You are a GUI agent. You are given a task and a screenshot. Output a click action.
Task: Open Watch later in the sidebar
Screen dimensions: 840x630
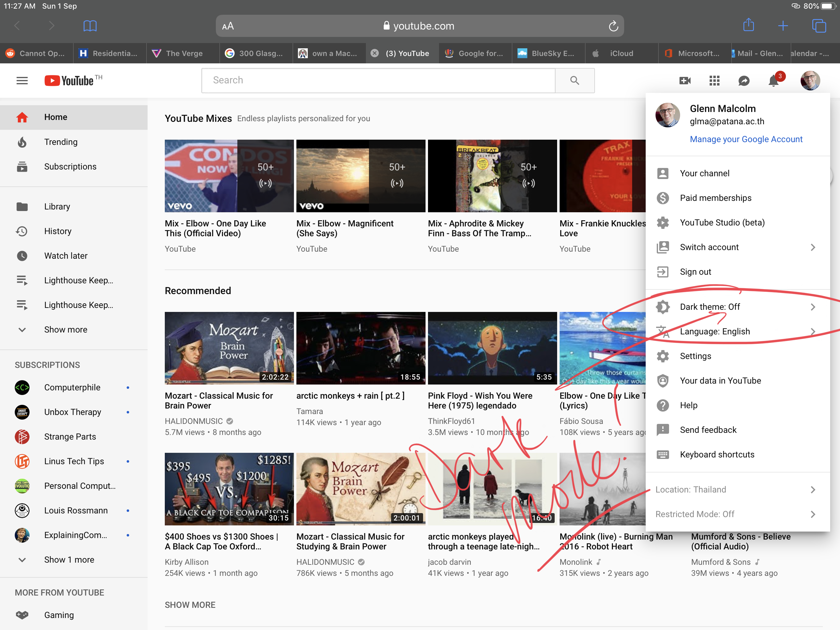[x=74, y=256]
